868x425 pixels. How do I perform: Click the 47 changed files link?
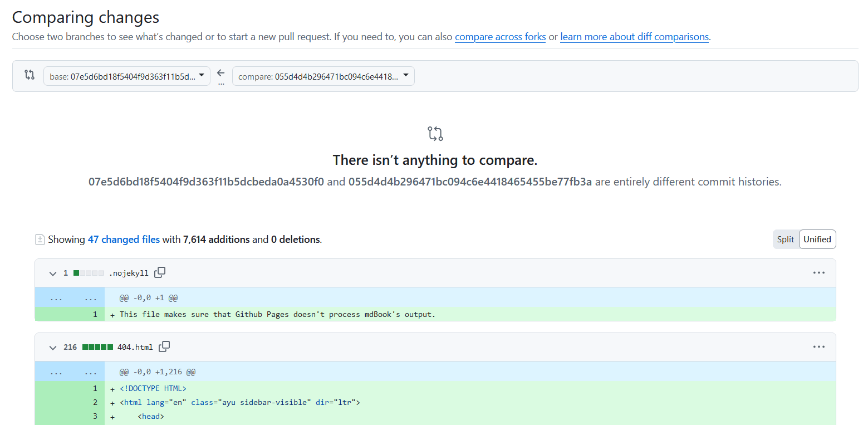click(124, 240)
